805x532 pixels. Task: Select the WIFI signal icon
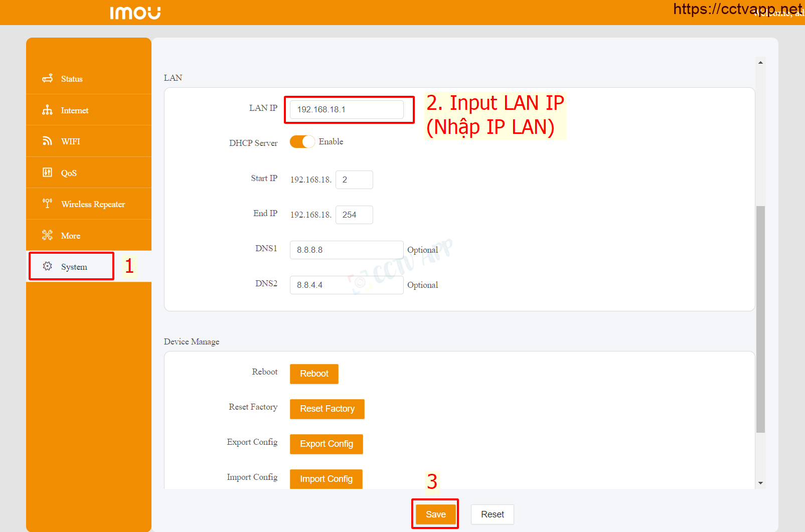(47, 141)
